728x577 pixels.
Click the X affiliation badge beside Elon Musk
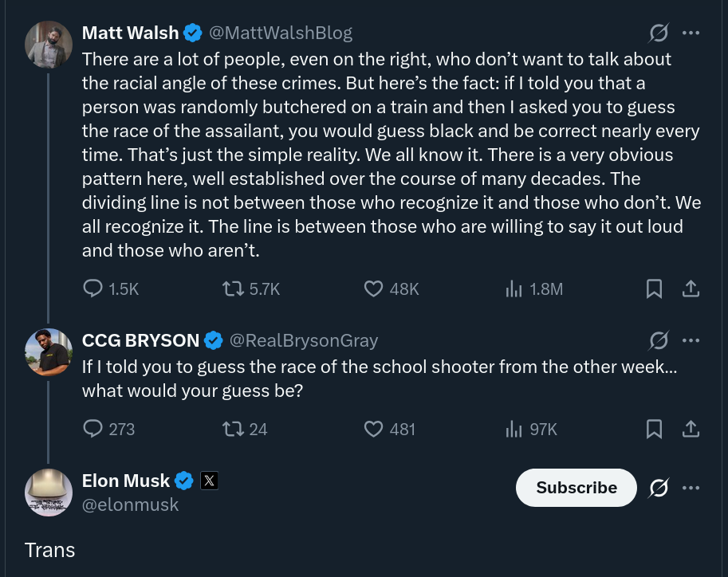(x=209, y=481)
